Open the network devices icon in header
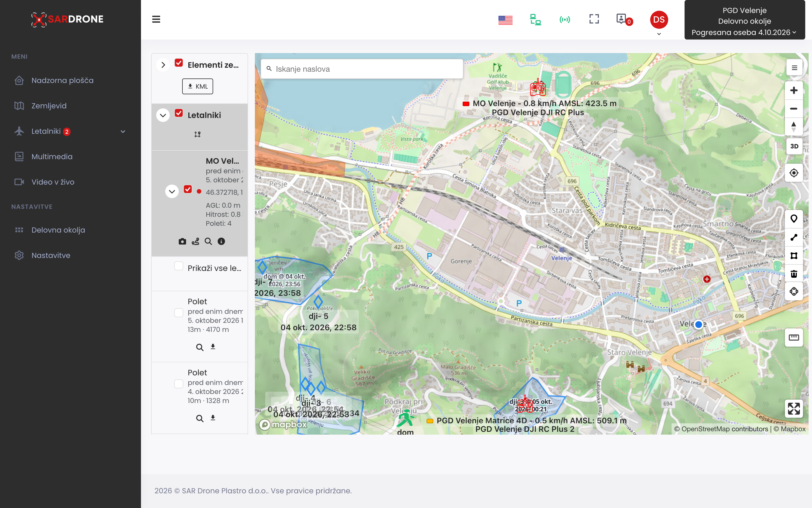Viewport: 812px width, 508px height. (535, 19)
